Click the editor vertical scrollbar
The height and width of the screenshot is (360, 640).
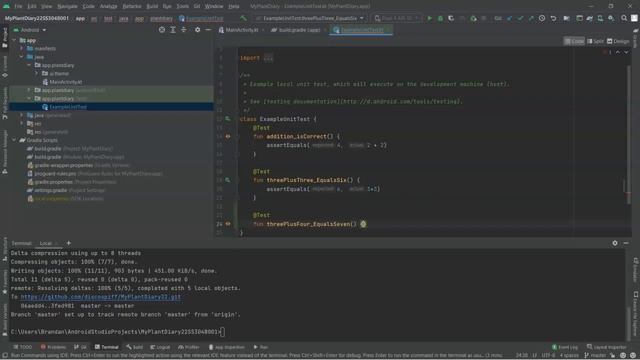coord(629,135)
